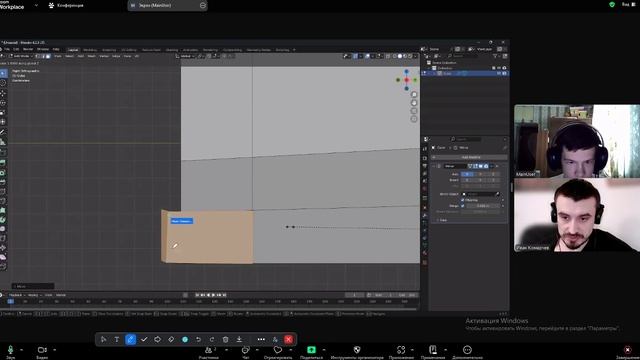Image resolution: width=640 pixels, height=360 pixels.
Task: Select the Blender Select Box tool
Action: point(3,73)
